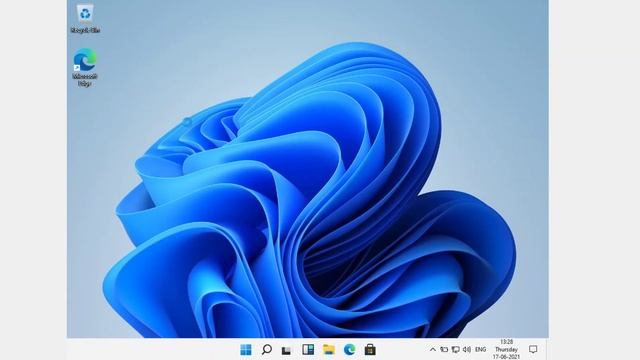The height and width of the screenshot is (360, 640).
Task: Select the Microsoft Edge desktop shortcut
Action: (85, 67)
